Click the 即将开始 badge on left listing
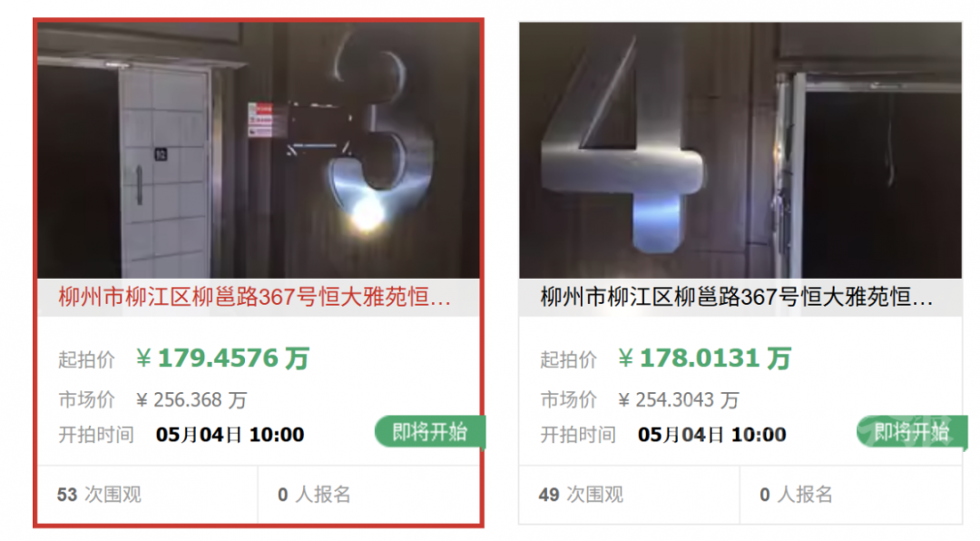This screenshot has height=541, width=980. pyautogui.click(x=430, y=431)
